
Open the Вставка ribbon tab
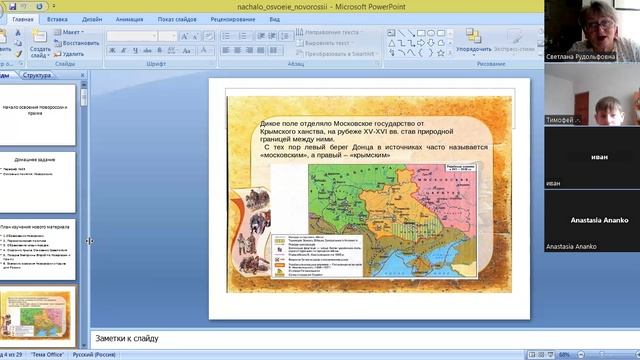57,19
